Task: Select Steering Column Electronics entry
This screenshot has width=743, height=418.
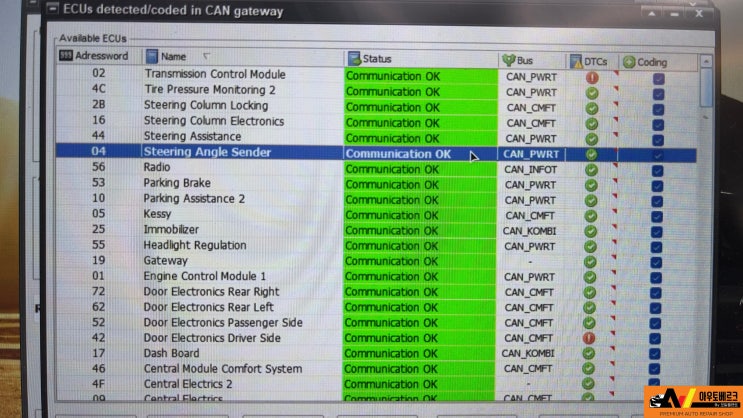Action: point(214,121)
